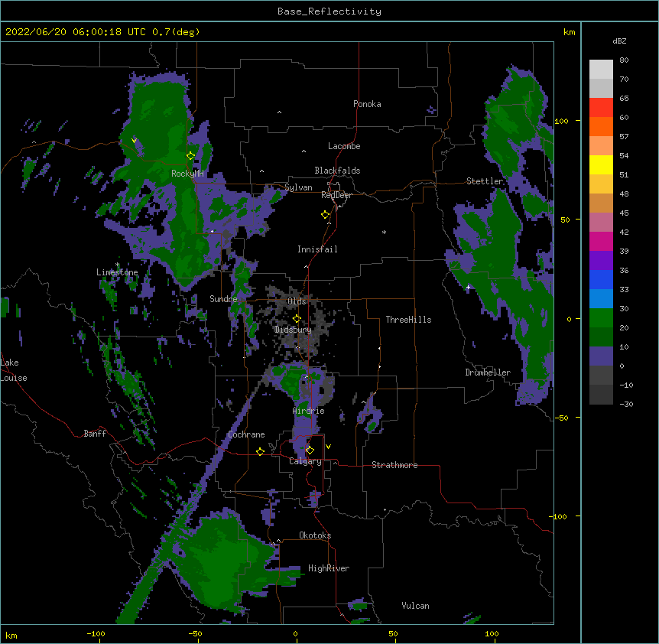Image resolution: width=659 pixels, height=644 pixels.
Task: Click the RockyMH town label
Action: tap(187, 174)
